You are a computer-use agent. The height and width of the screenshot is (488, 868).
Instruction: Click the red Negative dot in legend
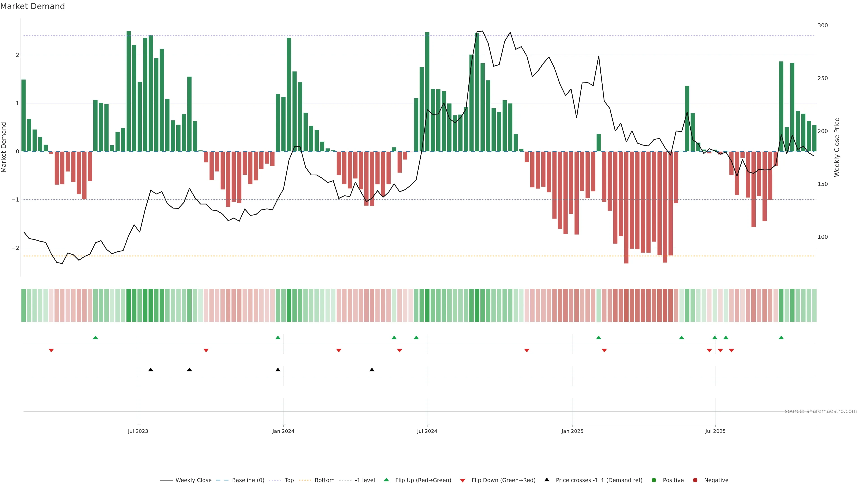click(695, 480)
